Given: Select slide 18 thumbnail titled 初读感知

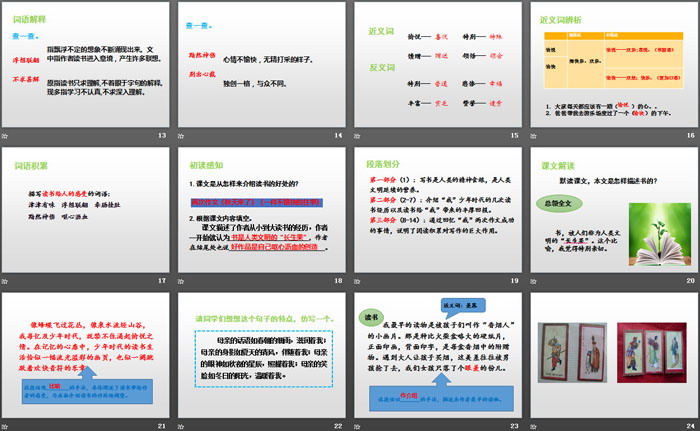Looking at the screenshot, I should pyautogui.click(x=262, y=210).
